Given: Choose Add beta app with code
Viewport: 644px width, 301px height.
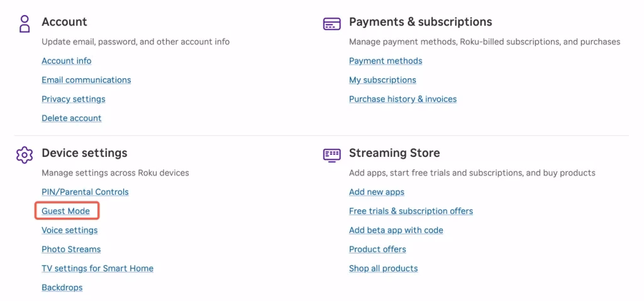Looking at the screenshot, I should tap(396, 230).
